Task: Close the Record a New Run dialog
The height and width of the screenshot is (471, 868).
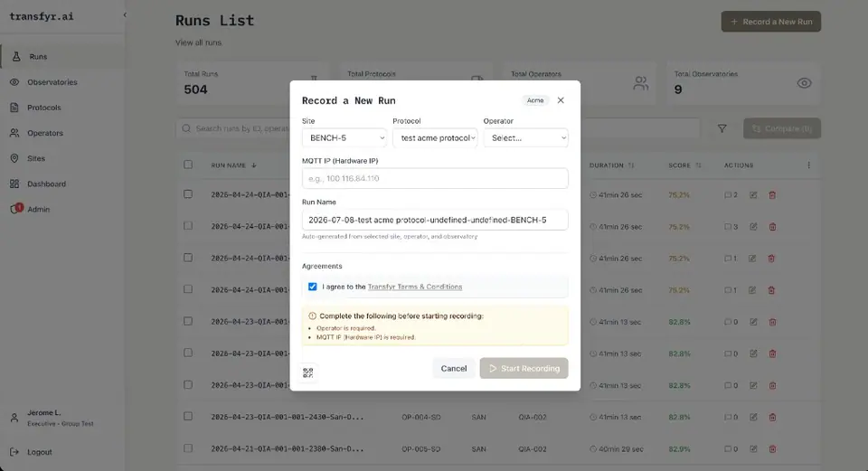Action: 561,100
